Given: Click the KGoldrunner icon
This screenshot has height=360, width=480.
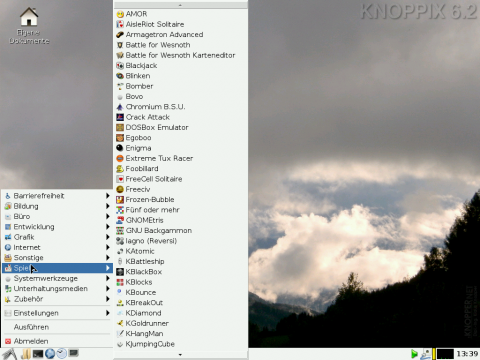Looking at the screenshot, I should 120,324.
